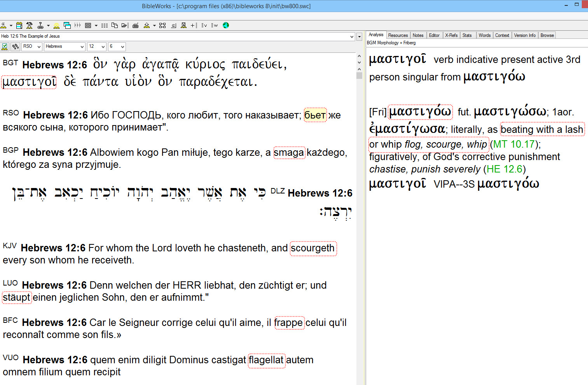Screen dimensions: 588x385
Task: Click the stamp-shaped toolbar icon
Action: point(183,25)
